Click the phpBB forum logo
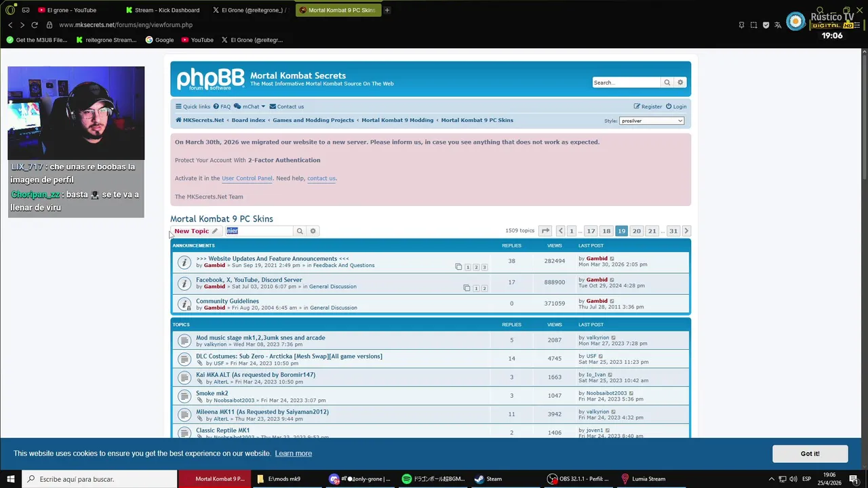This screenshot has height=488, width=868. point(210,79)
